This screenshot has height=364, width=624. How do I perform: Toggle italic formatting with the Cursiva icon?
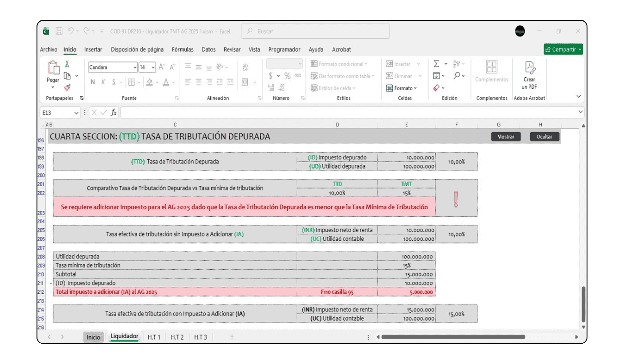click(103, 82)
